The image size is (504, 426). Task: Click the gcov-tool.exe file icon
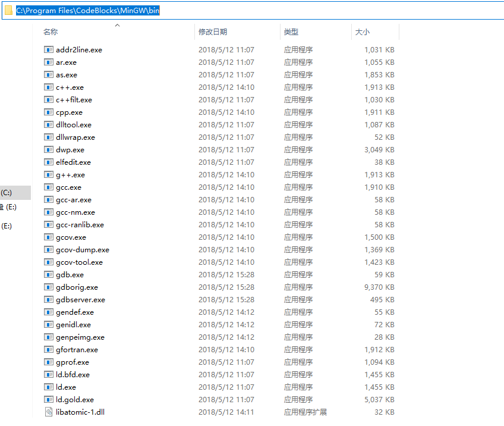(49, 262)
